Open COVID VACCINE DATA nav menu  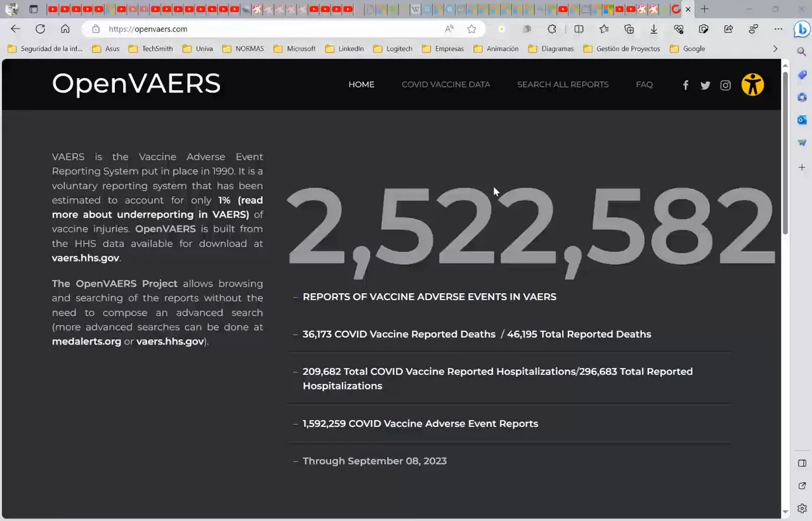[x=446, y=84]
